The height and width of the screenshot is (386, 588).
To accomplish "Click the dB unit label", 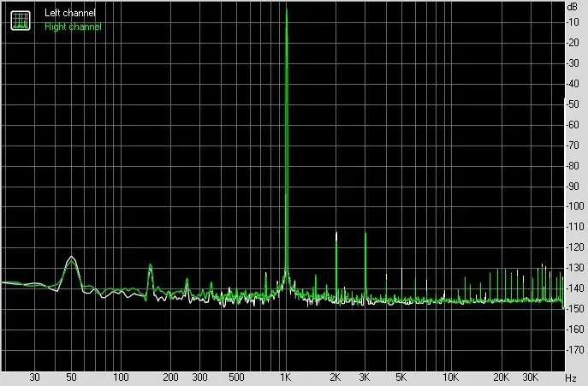I will pos(573,6).
